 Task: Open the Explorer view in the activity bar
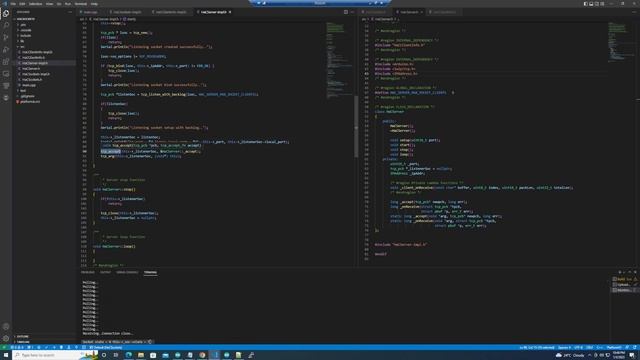pos(6,13)
